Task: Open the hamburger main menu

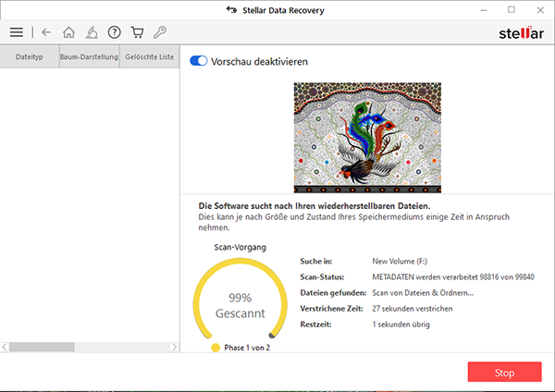Action: click(x=16, y=32)
